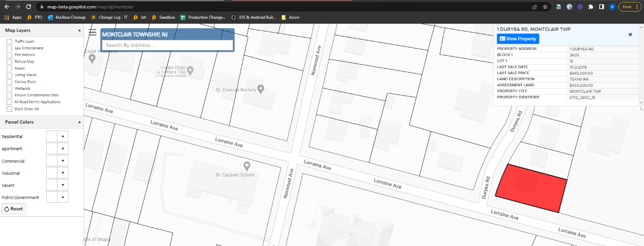The width and height of the screenshot is (644, 246).
Task: Reload the page with the browser refresh icon
Action: (x=29, y=7)
